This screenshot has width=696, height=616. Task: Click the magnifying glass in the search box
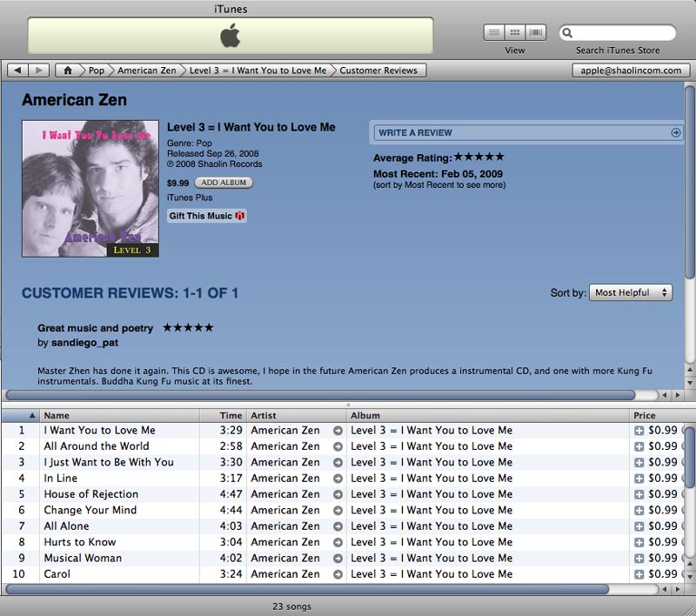click(568, 34)
